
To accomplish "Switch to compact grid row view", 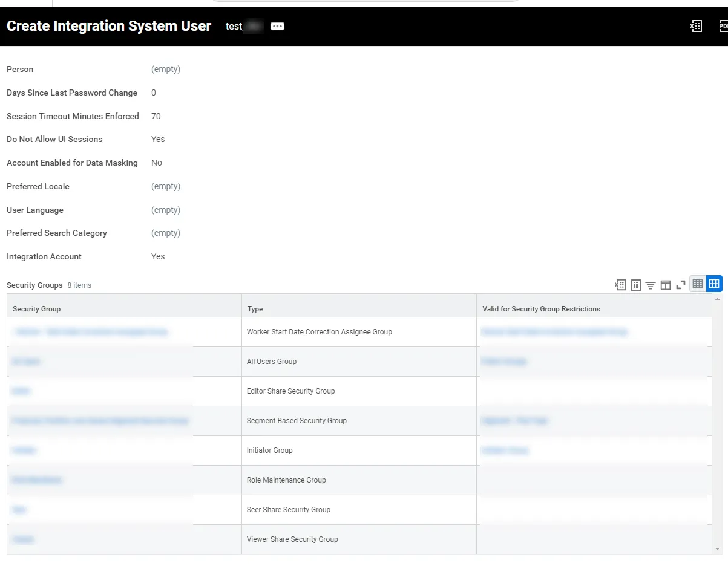I will coord(698,284).
